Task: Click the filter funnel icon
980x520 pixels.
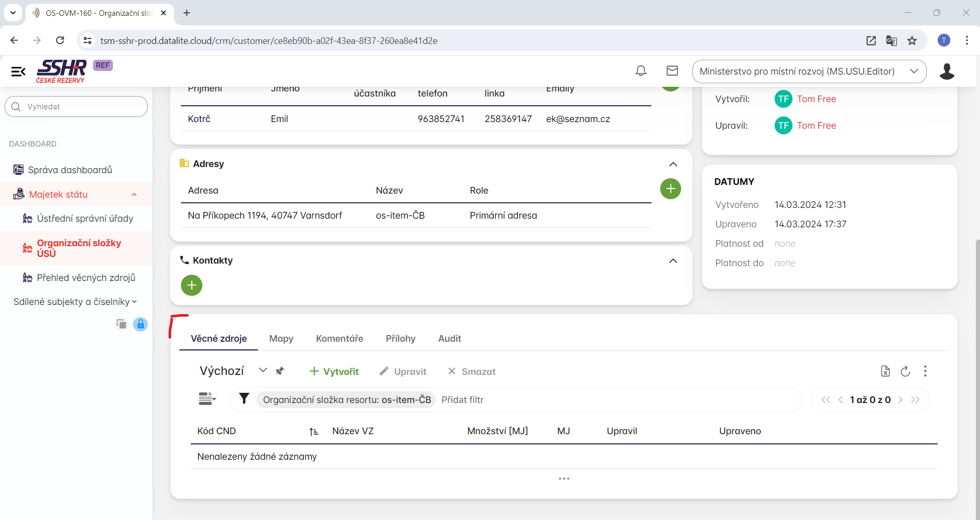Action: pos(244,399)
